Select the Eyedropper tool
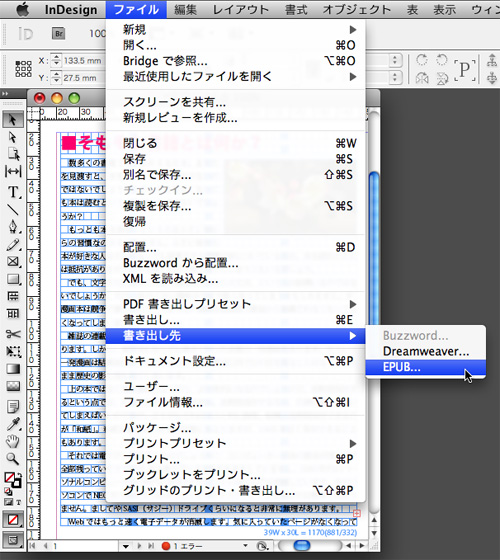 (13, 424)
